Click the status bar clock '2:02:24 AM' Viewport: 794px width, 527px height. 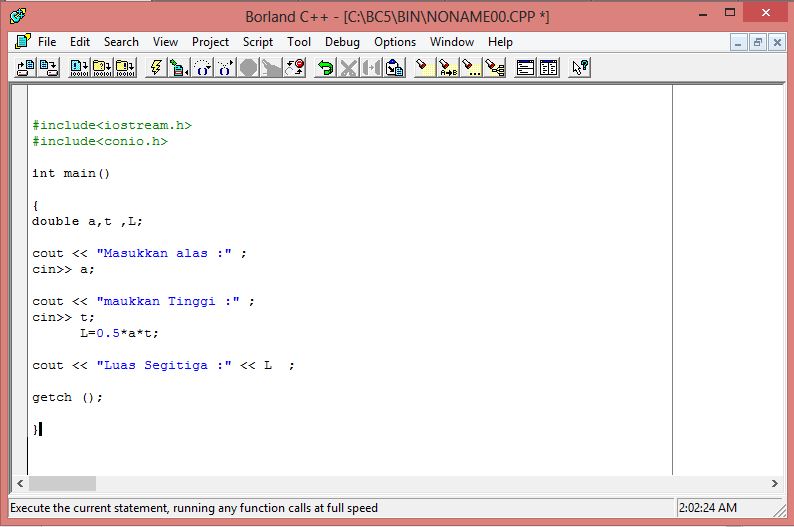(x=707, y=508)
